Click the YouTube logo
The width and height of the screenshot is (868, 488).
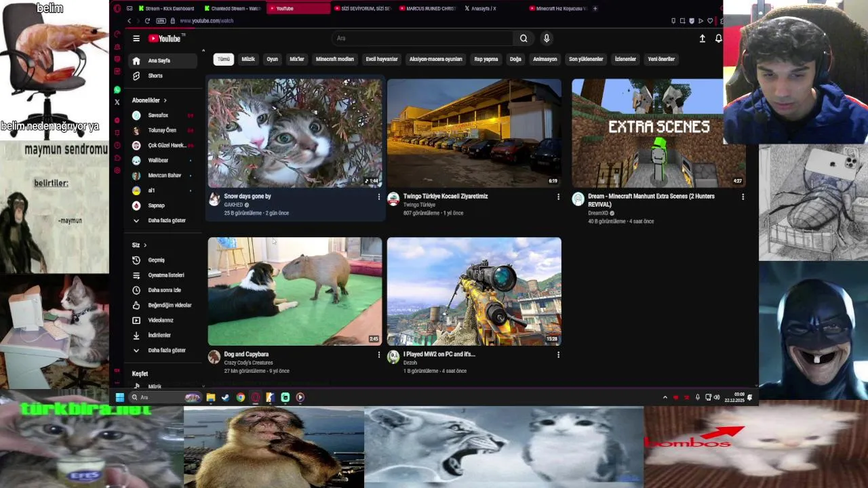(166, 39)
